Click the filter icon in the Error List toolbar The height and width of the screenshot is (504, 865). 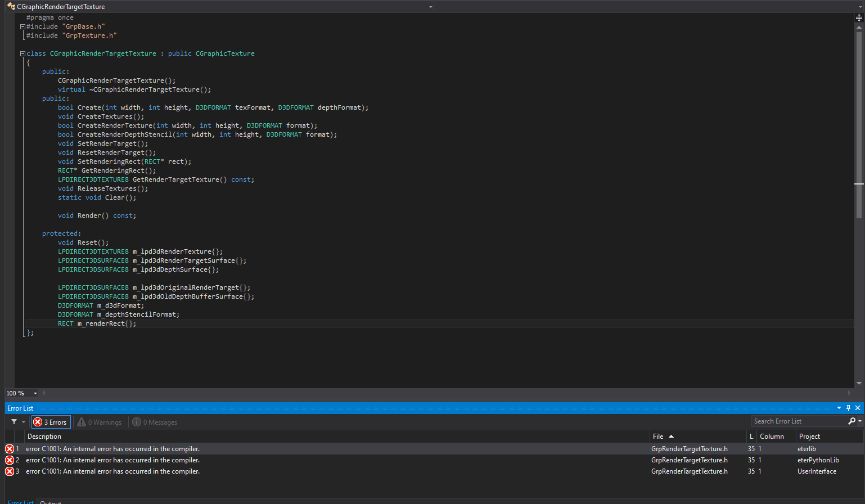click(x=15, y=421)
